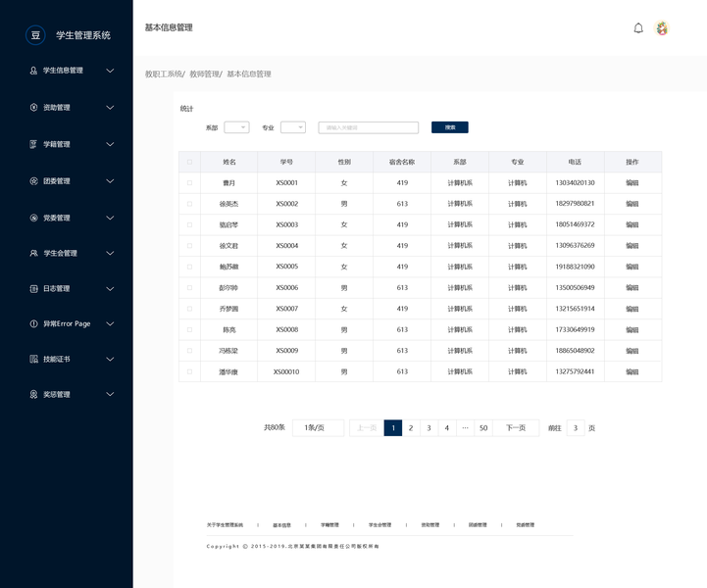Click the 姓名 column header
707x588 pixels.
(229, 162)
